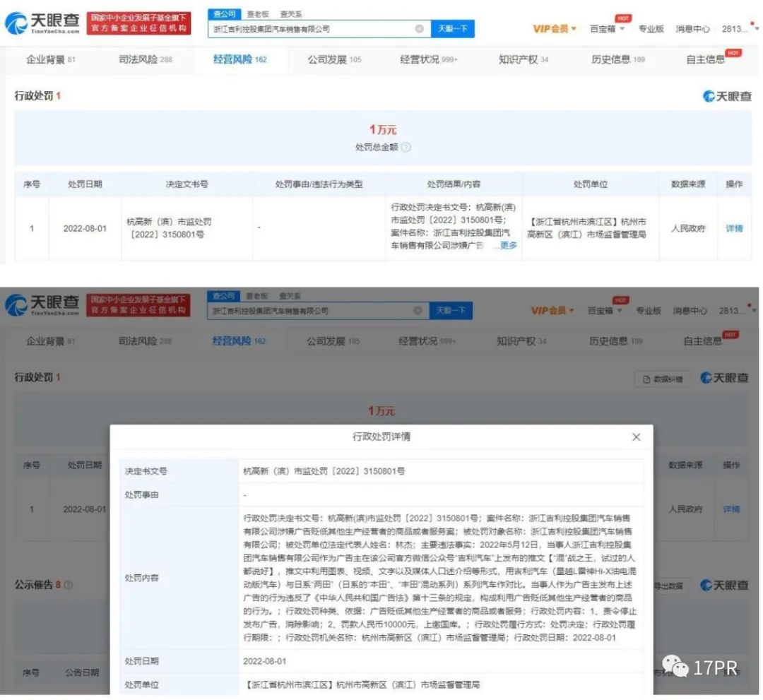Click the 处罚内容 paragraph in the dialog
The image size is (763, 700).
click(440, 578)
